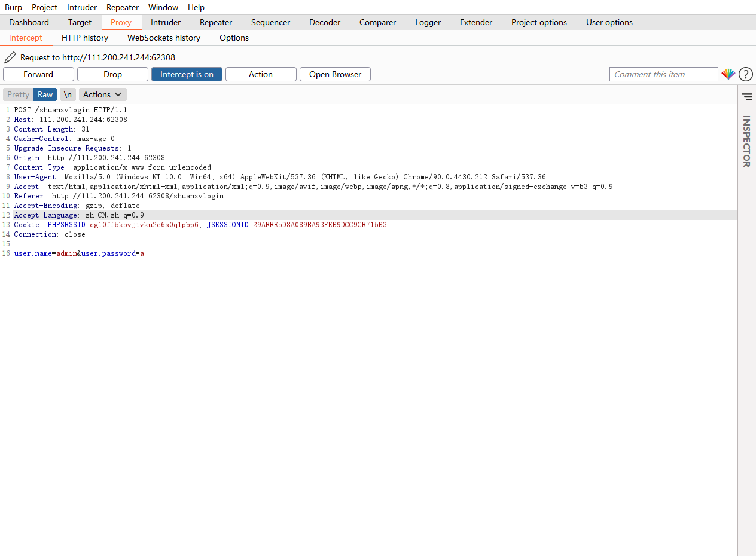Expand the Repeater menu in the menu bar

[x=122, y=7]
